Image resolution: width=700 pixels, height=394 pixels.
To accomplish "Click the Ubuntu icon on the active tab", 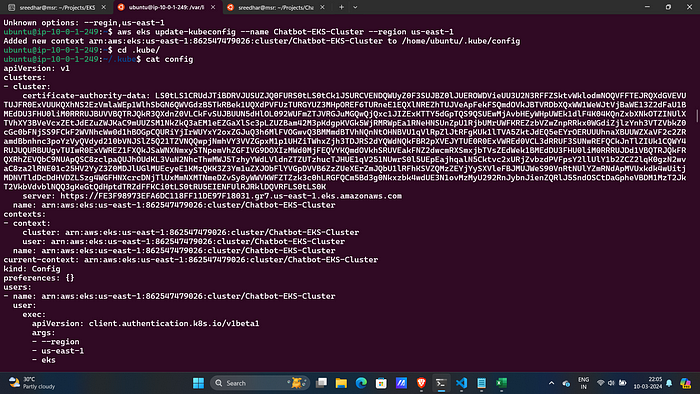I will 121,7.
